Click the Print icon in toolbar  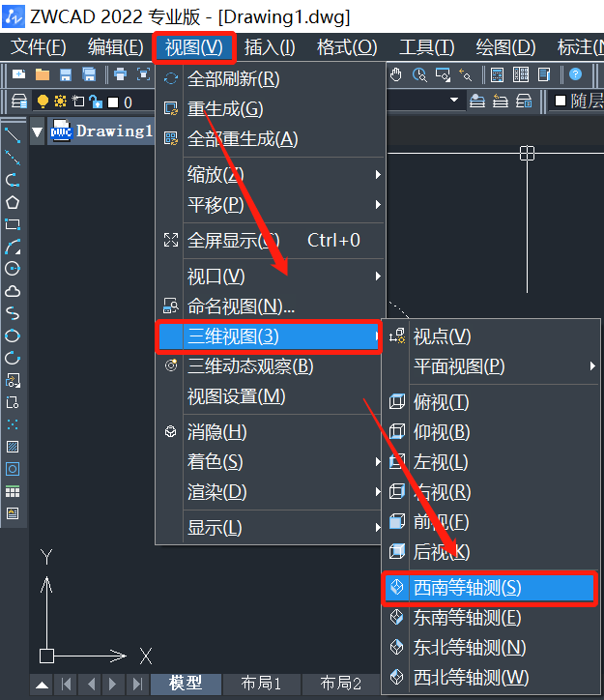point(120,74)
